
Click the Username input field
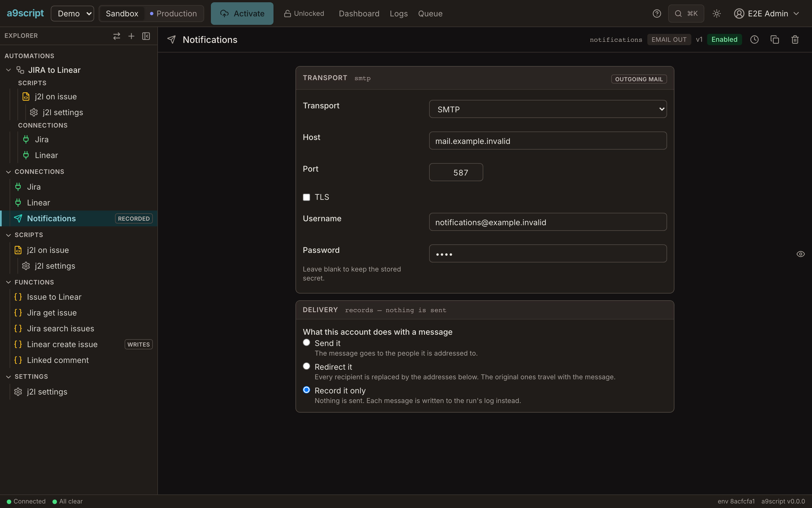coord(548,222)
